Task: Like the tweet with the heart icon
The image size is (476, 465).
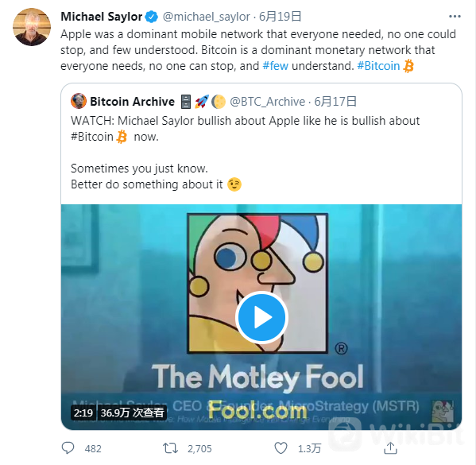Action: (x=281, y=448)
